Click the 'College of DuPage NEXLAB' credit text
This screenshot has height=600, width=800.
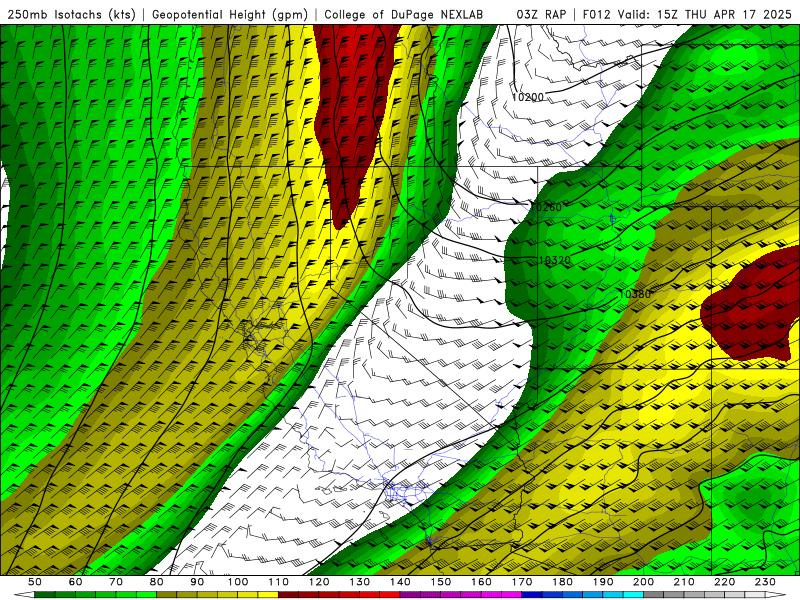[x=403, y=14]
